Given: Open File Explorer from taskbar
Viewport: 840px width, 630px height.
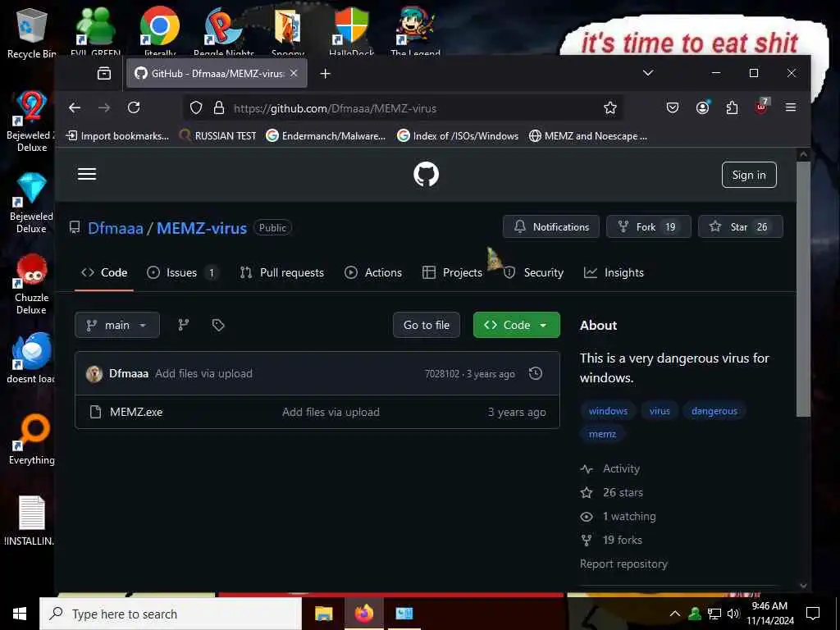Looking at the screenshot, I should 323,614.
